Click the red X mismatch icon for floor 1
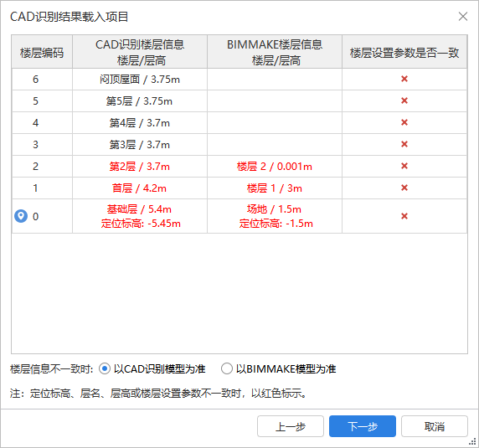The image size is (479, 448). coord(404,188)
